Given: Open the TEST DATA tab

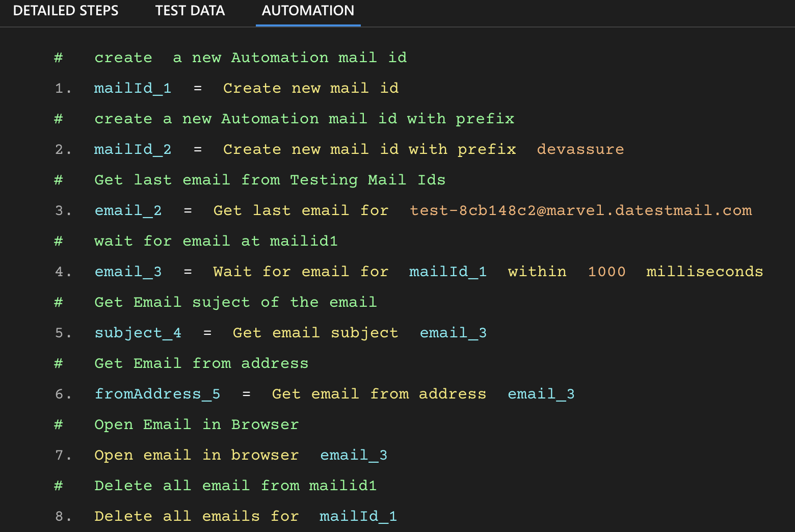Looking at the screenshot, I should tap(190, 11).
